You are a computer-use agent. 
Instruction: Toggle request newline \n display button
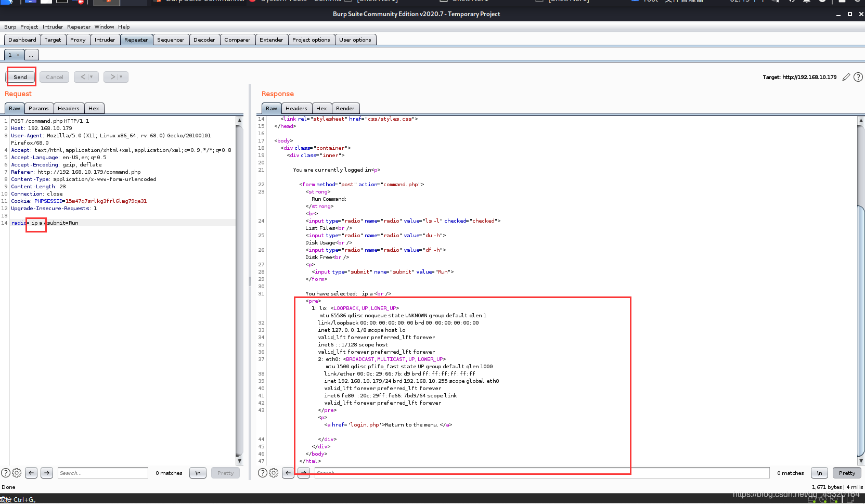(198, 473)
